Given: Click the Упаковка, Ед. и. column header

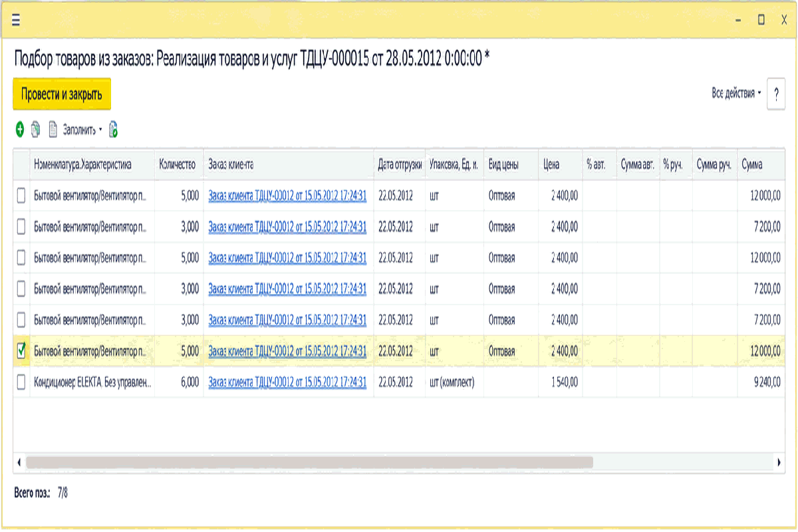Looking at the screenshot, I should (x=455, y=164).
